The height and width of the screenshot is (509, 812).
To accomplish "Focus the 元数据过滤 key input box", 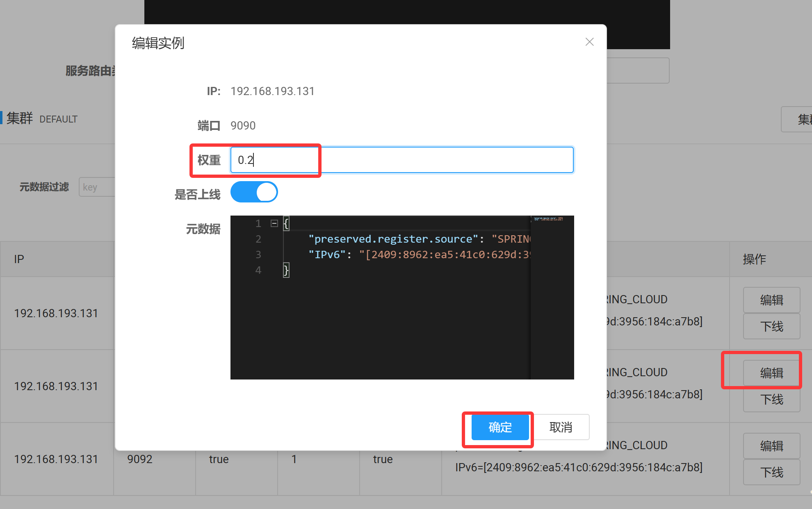I will point(97,187).
